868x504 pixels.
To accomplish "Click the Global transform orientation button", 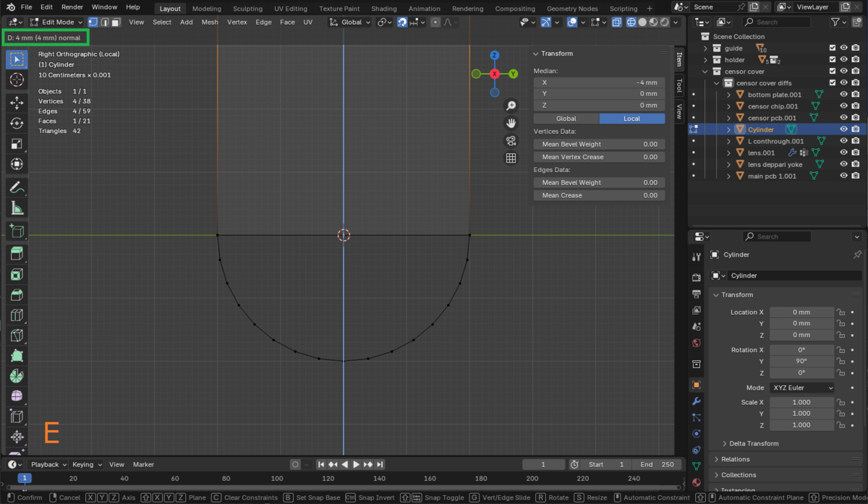I will tap(350, 22).
